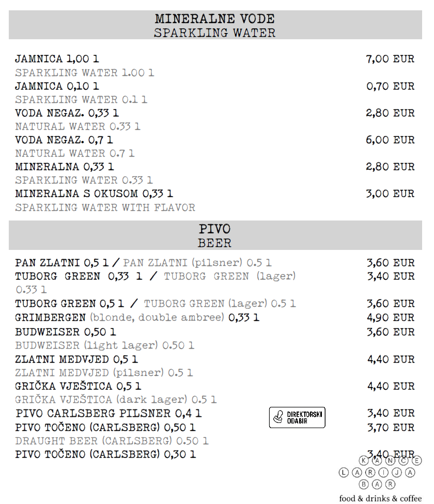Select the Mineralne Vode section header
The width and height of the screenshot is (434, 504).
click(215, 25)
